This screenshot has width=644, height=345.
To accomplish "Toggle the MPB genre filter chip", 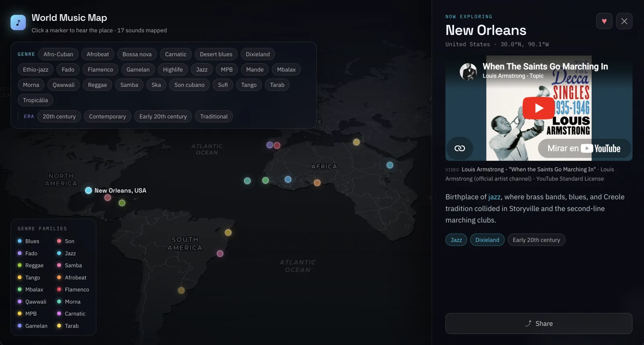I will [227, 70].
